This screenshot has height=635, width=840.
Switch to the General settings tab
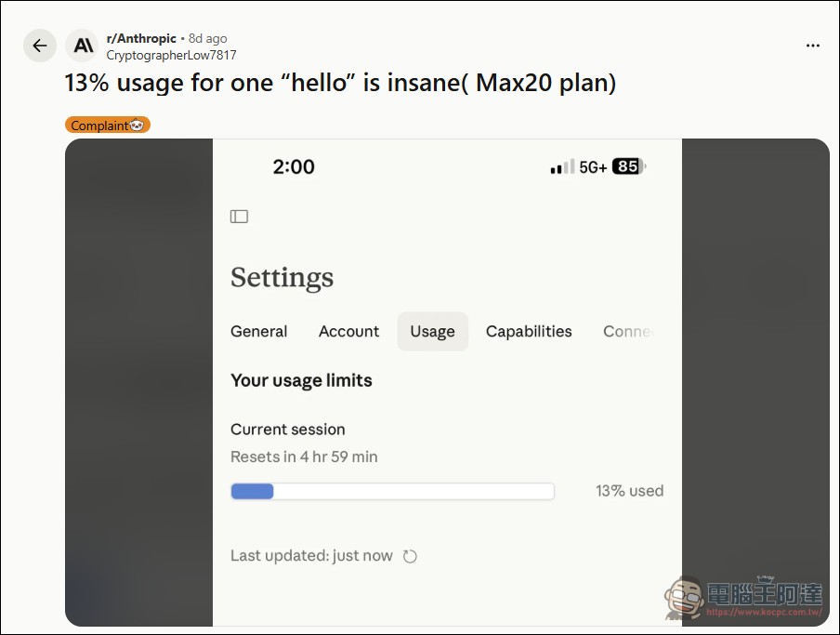coord(259,331)
